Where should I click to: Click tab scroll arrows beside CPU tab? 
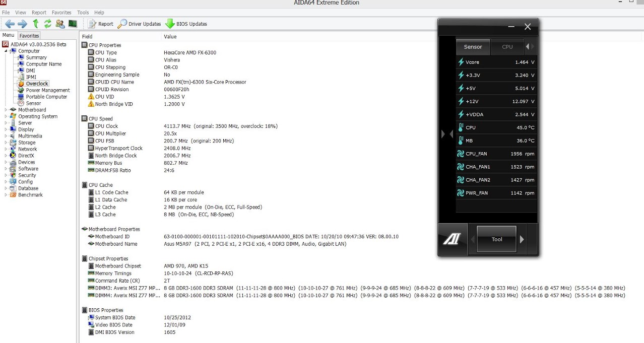pos(530,47)
